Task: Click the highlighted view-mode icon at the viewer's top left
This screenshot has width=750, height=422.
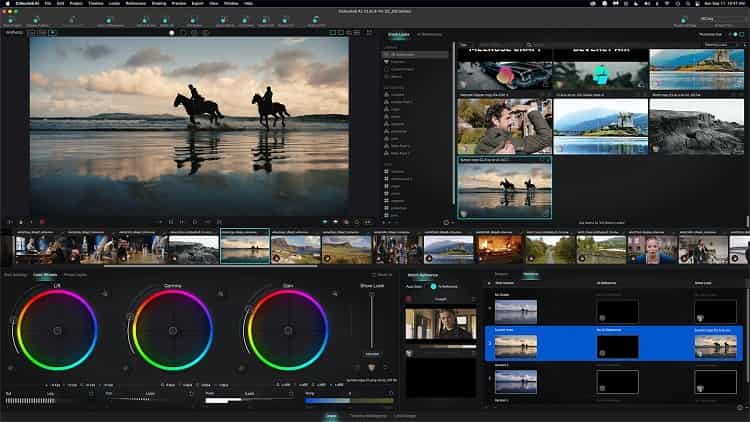Action: 53,33
